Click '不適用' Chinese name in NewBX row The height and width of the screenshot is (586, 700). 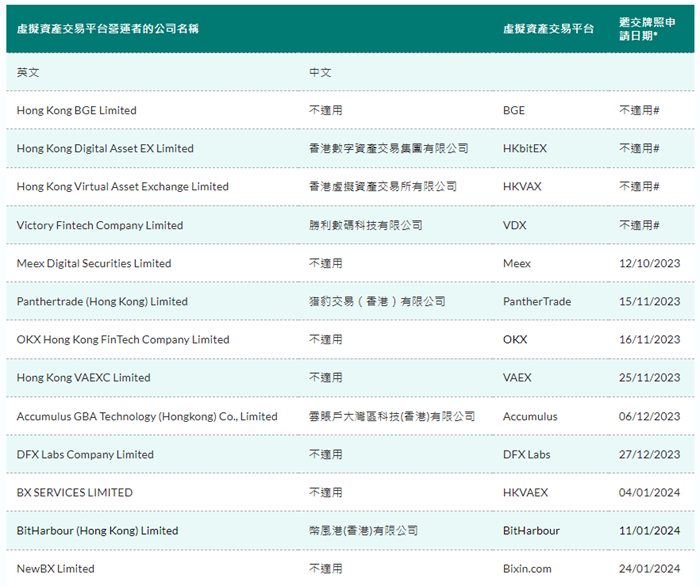pos(325,569)
